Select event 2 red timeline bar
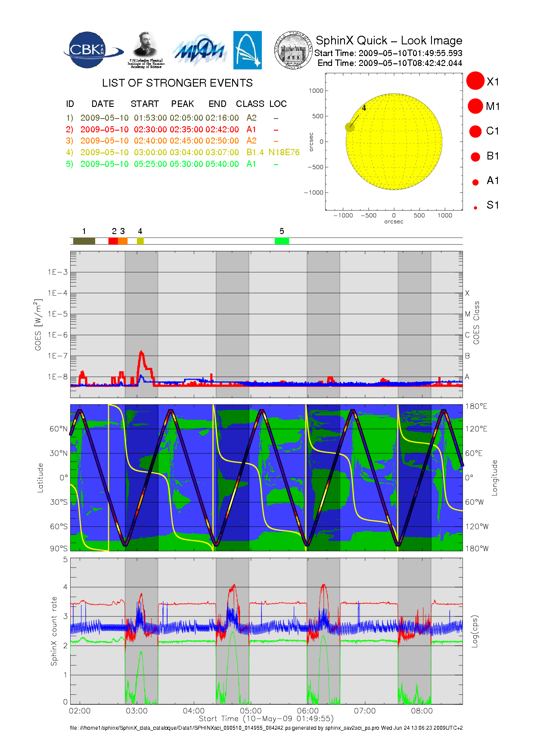 (113, 241)
